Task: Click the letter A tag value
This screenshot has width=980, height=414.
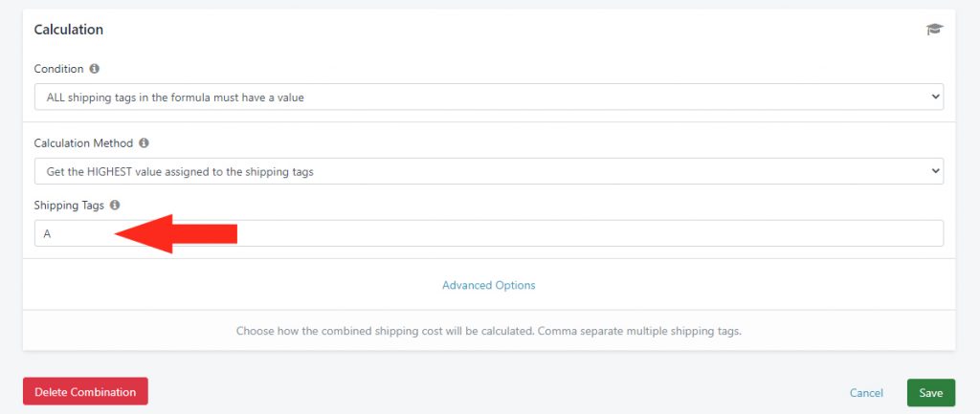Action: (x=47, y=234)
